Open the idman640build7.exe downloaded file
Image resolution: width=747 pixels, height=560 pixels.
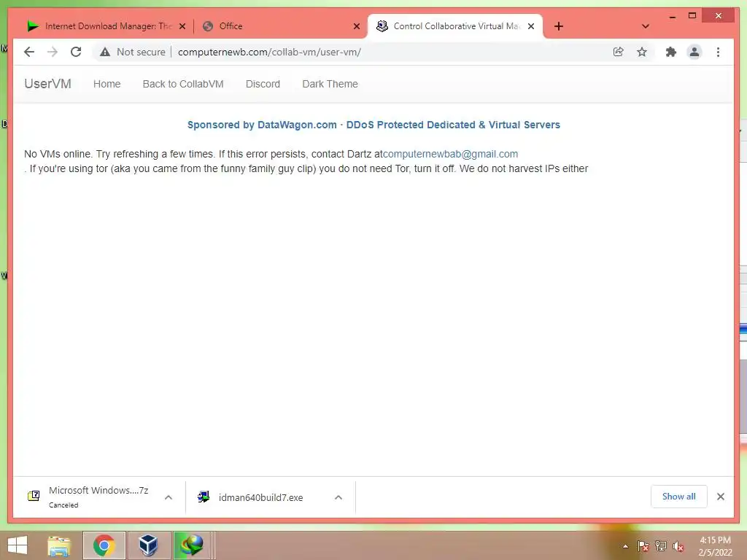tap(260, 497)
